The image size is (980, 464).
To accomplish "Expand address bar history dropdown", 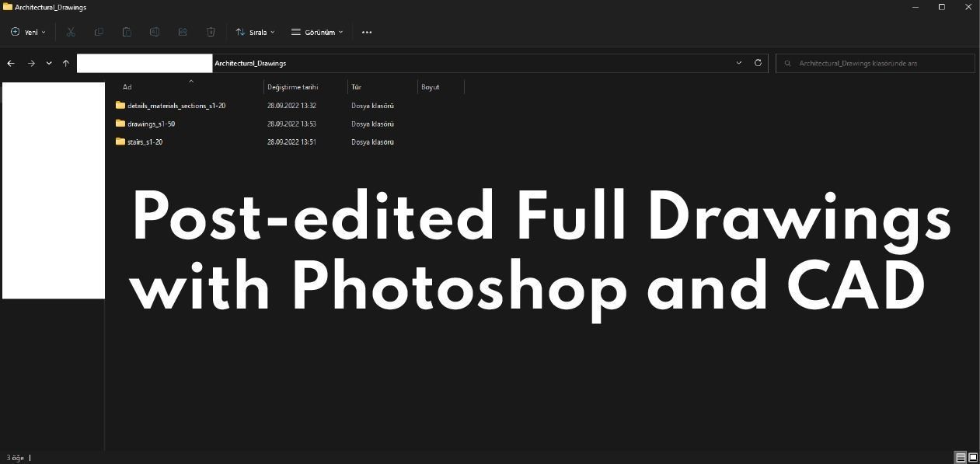I will [x=739, y=63].
